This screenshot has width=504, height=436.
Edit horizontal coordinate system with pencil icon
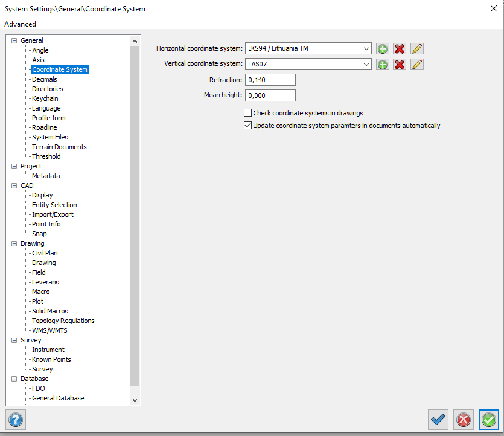tap(417, 49)
